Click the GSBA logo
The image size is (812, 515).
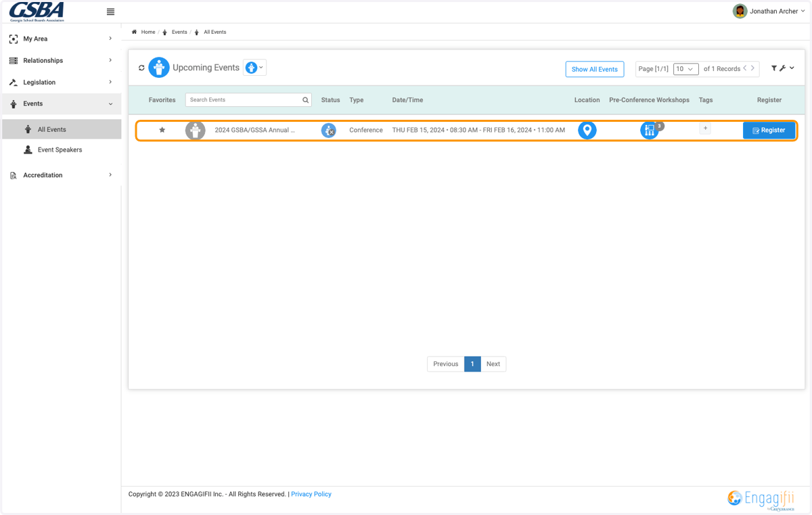(37, 12)
